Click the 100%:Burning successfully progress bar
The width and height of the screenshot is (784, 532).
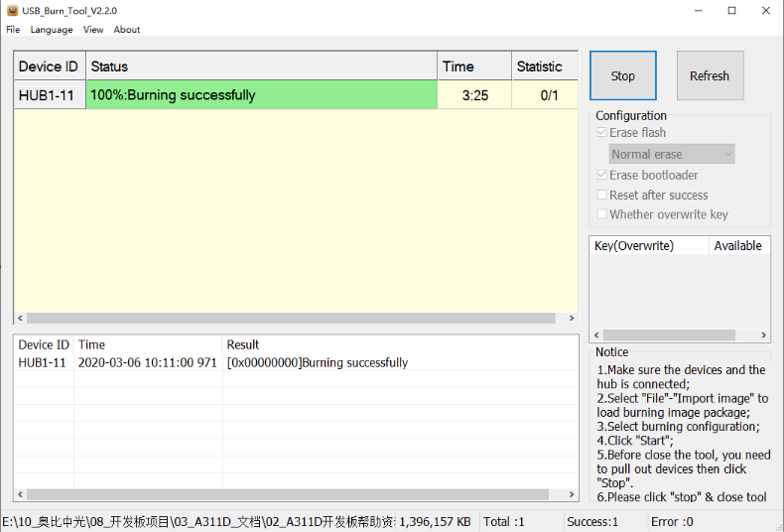point(262,95)
